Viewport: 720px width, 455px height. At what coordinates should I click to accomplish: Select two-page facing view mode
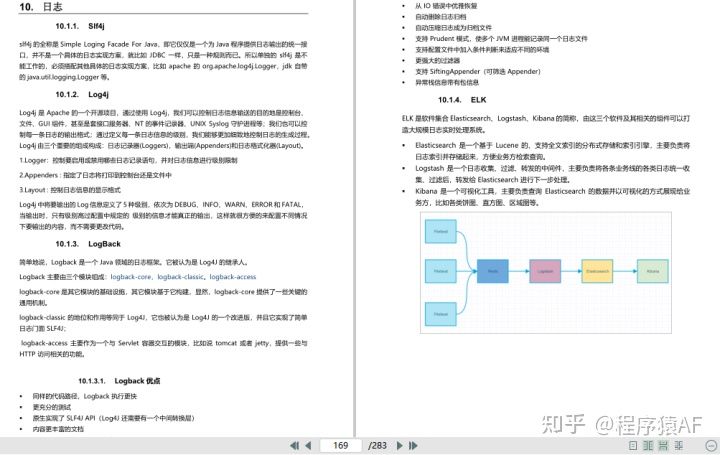point(648,445)
